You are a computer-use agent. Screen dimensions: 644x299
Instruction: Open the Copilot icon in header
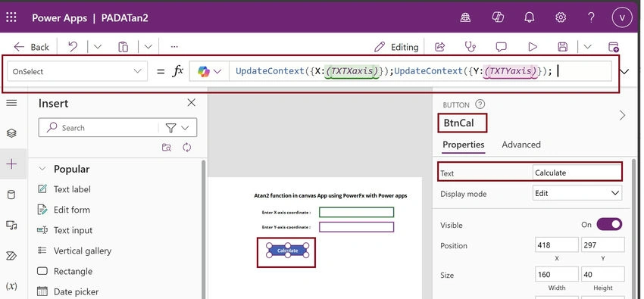[498, 17]
